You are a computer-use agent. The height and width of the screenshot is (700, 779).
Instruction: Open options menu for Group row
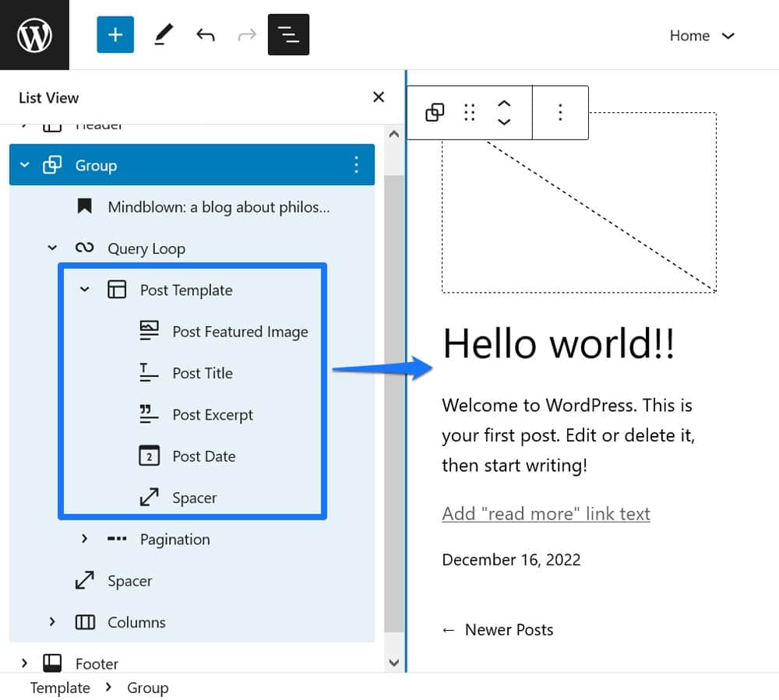(x=356, y=165)
